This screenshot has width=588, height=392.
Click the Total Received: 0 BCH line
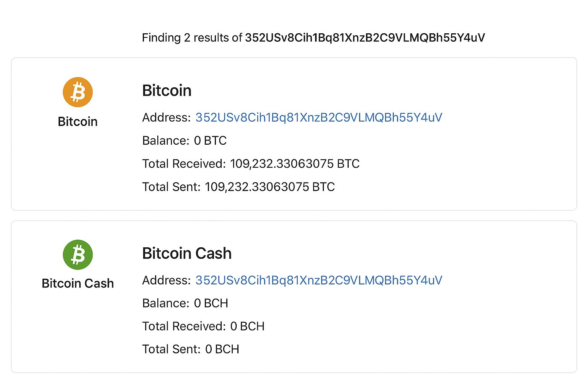[203, 326]
